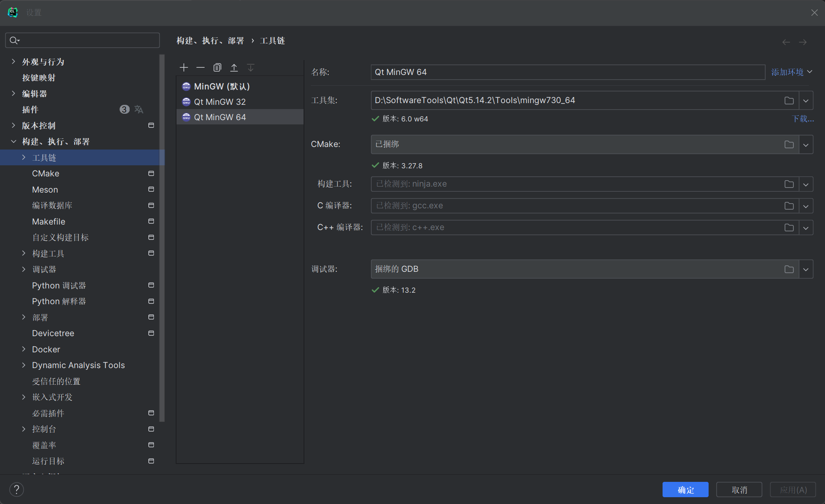Viewport: 825px width, 504px height.
Task: Select 按键映射 settings page
Action: [39, 78]
